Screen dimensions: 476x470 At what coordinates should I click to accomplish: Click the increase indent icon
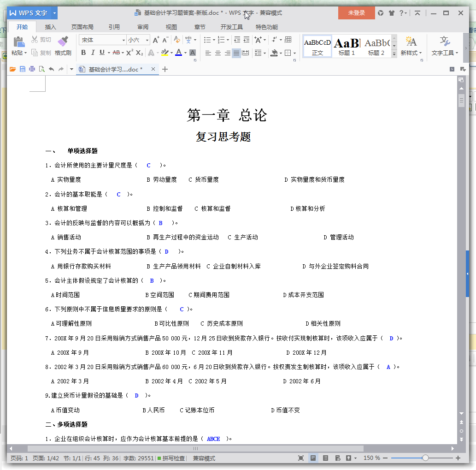point(247,40)
